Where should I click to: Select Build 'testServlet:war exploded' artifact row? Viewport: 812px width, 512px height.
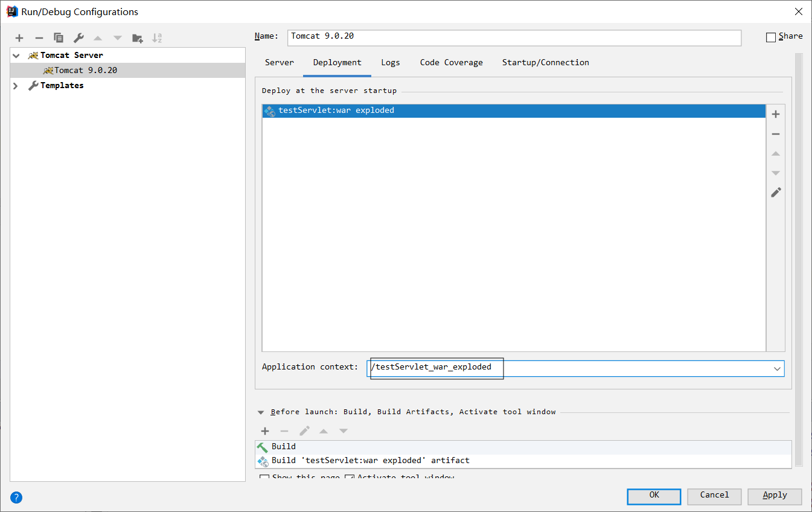pos(523,461)
